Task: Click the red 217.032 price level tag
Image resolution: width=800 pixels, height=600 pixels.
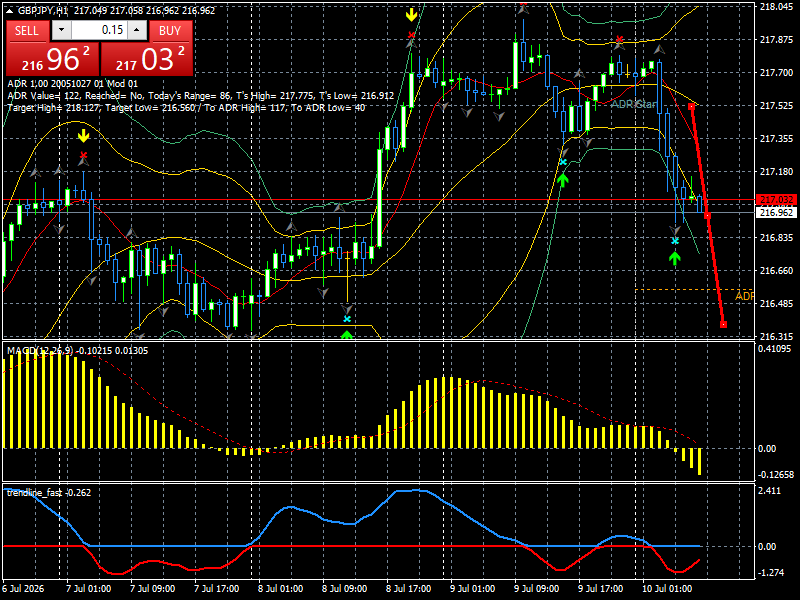Action: pyautogui.click(x=777, y=199)
